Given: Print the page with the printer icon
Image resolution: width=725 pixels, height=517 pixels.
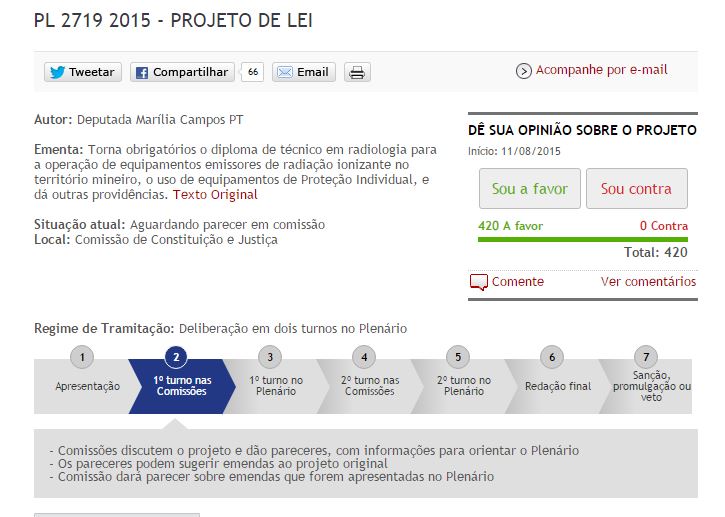Looking at the screenshot, I should [x=357, y=72].
